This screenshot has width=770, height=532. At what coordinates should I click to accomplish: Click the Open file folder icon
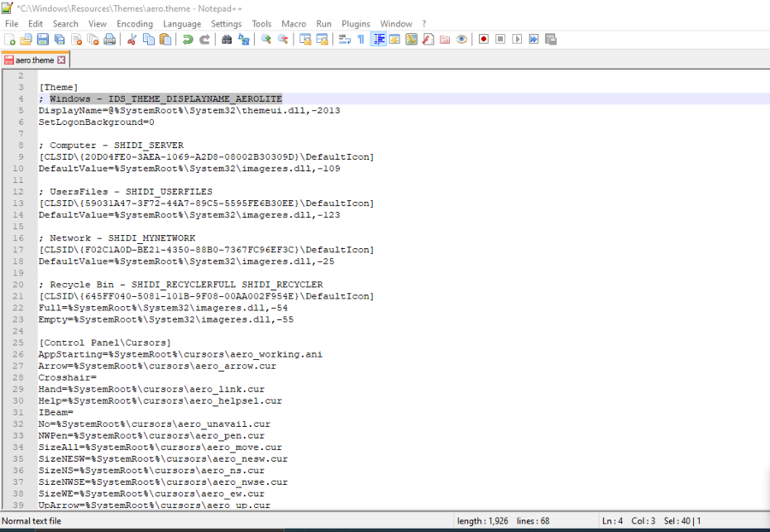coord(26,39)
